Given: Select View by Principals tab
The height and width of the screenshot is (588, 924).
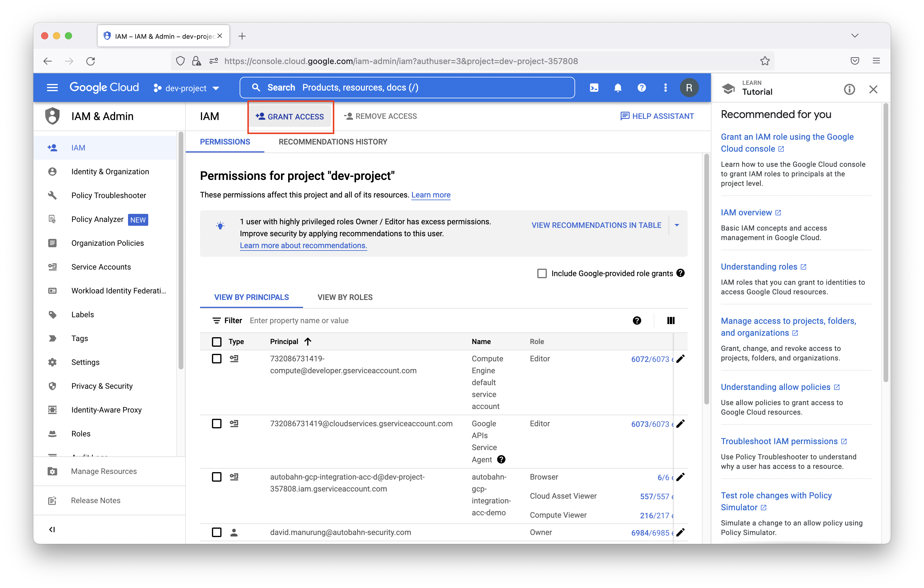Looking at the screenshot, I should point(251,297).
